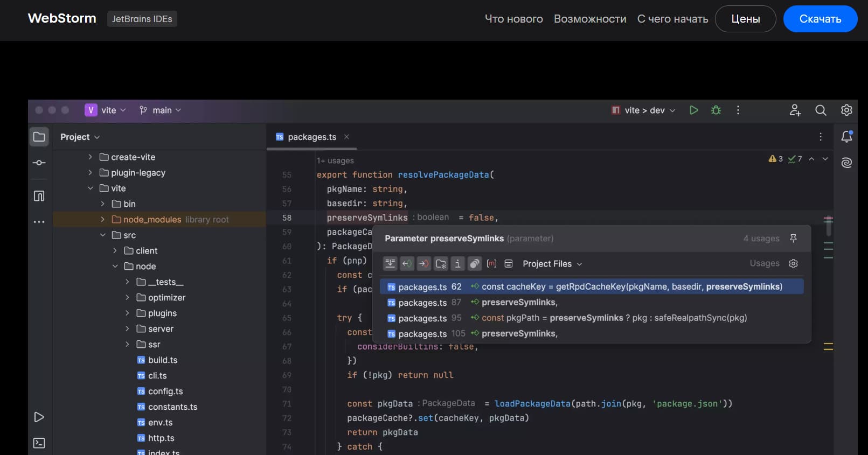Select usage at packages.ts line 62
The width and height of the screenshot is (868, 455).
[x=592, y=286]
